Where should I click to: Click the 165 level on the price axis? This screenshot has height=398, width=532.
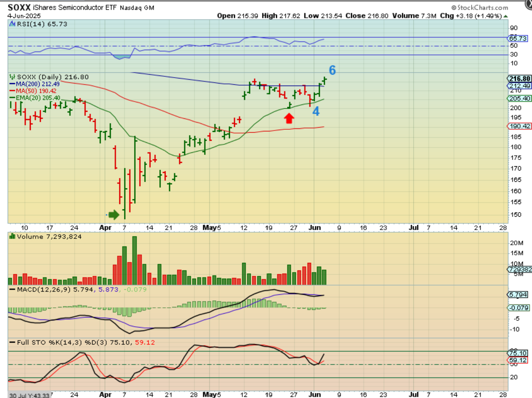point(515,180)
